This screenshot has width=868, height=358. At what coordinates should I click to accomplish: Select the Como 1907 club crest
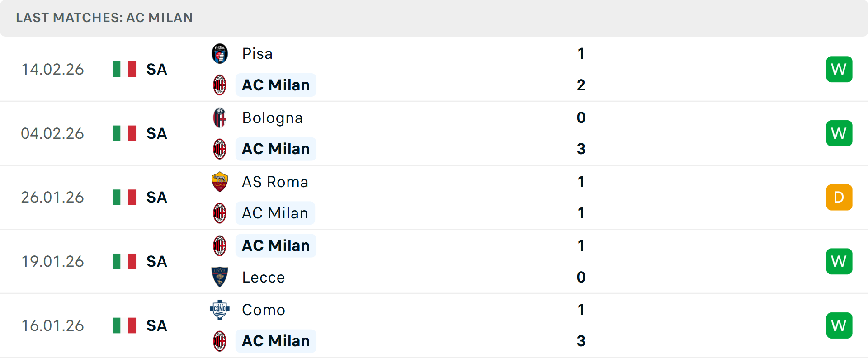click(x=220, y=310)
